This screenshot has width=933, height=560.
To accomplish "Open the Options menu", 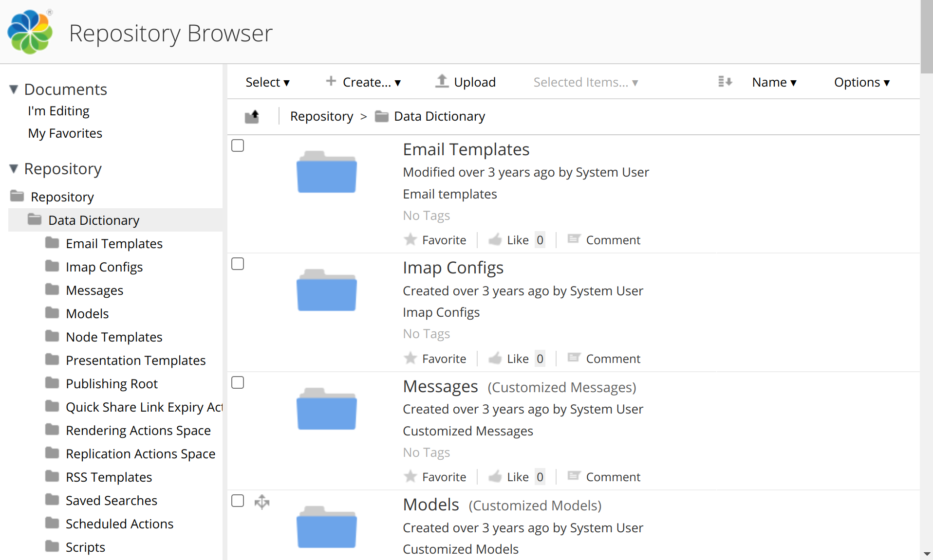I will [x=861, y=82].
